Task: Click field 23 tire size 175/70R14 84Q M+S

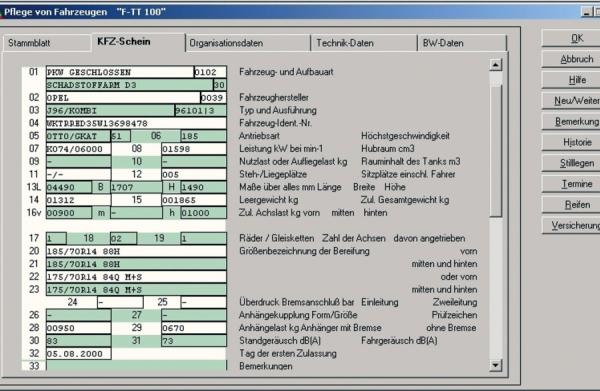Action: [136, 290]
